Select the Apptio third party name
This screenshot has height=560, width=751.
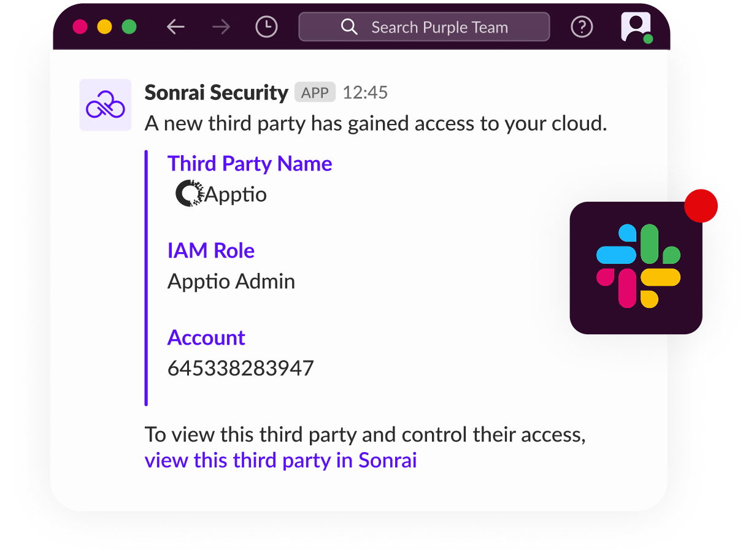tap(236, 194)
